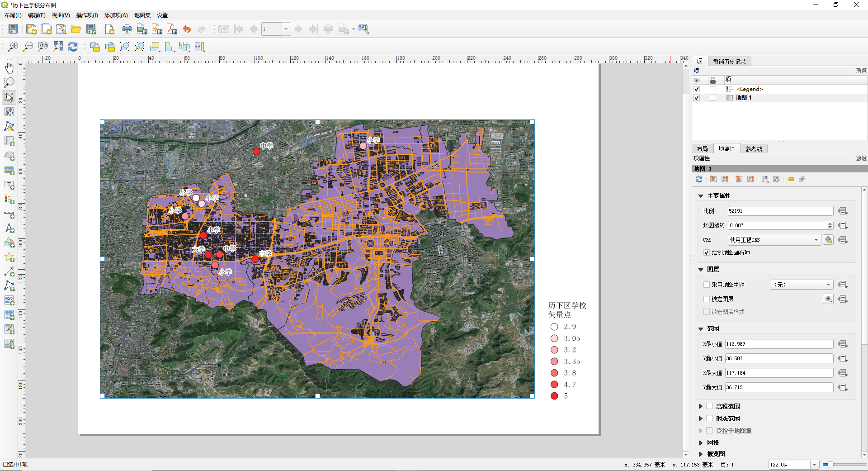Toggle the lock checkbox for 地图 1

tap(713, 98)
